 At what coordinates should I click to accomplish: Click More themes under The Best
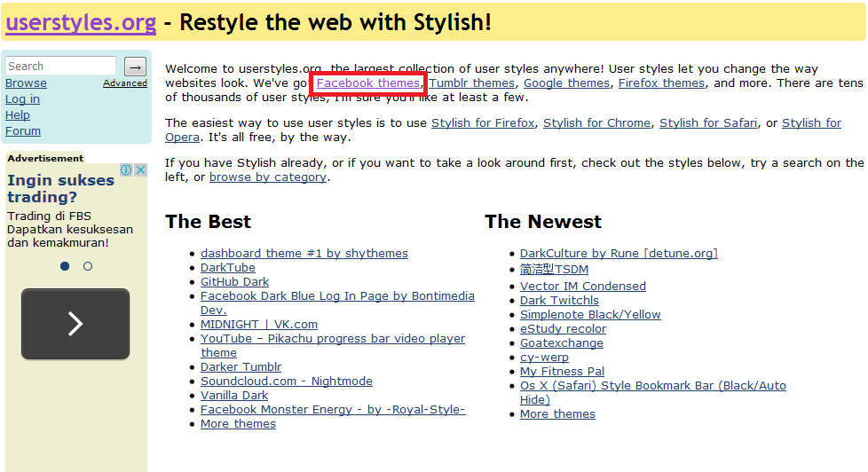pos(238,424)
